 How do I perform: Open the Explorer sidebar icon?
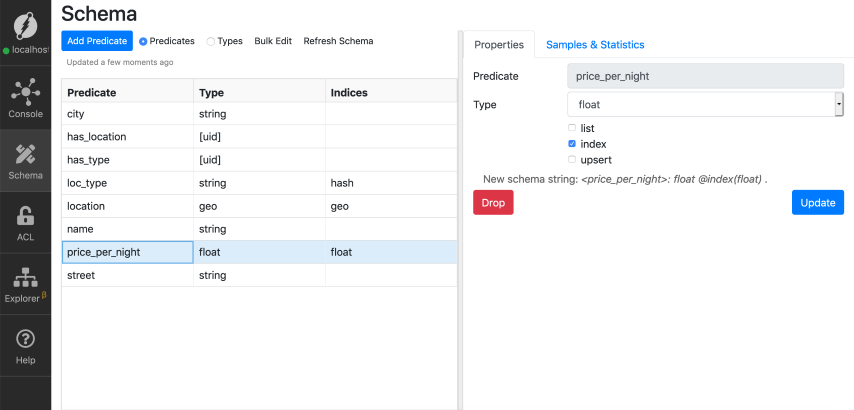click(25, 279)
